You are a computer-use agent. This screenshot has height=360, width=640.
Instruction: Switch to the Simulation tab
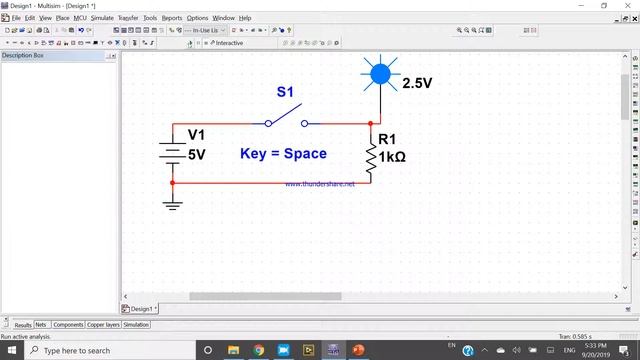[136, 325]
